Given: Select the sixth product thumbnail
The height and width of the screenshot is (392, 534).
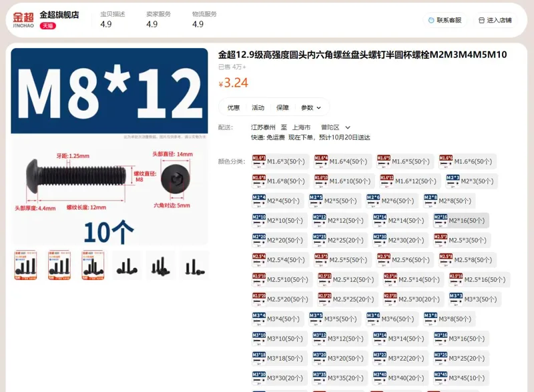Looking at the screenshot, I should point(194,265).
